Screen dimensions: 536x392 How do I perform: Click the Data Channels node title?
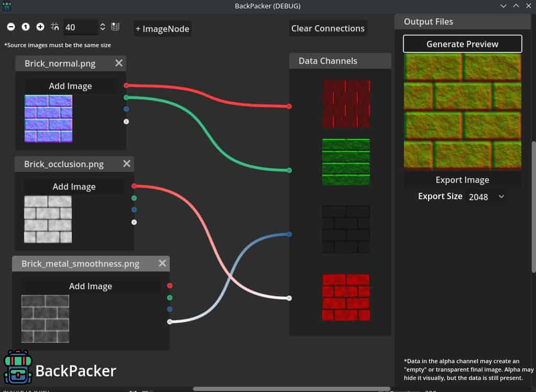click(x=328, y=61)
